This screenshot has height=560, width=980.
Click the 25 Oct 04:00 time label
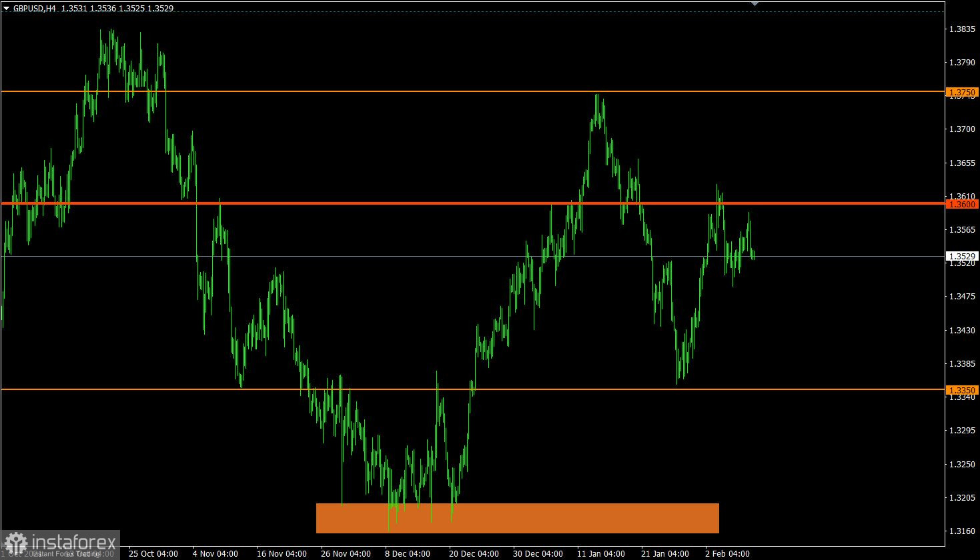(153, 554)
